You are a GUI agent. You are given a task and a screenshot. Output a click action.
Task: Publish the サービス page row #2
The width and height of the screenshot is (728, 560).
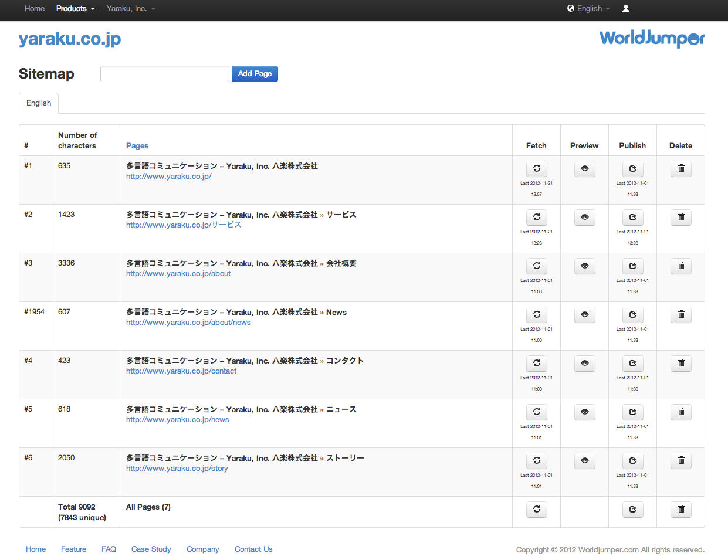(632, 217)
